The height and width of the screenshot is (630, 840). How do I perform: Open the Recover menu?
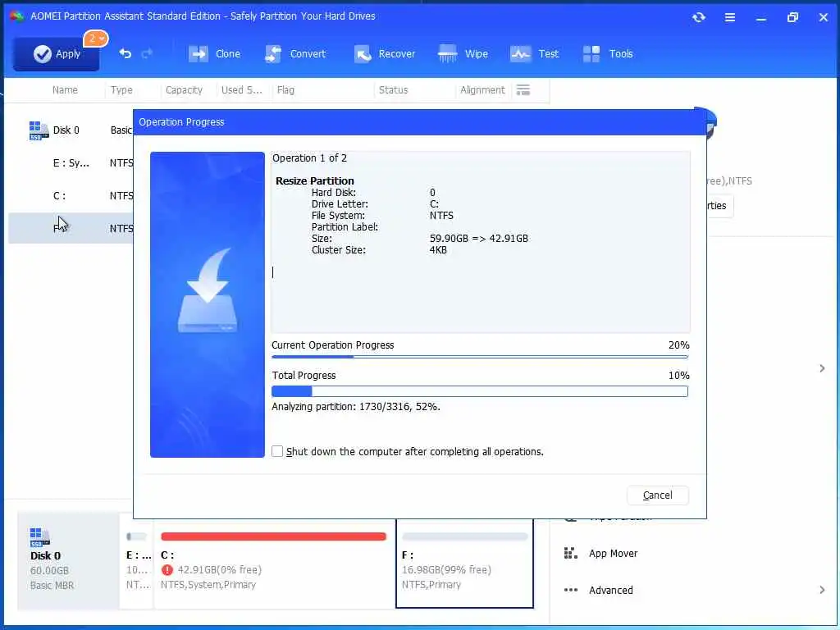[x=385, y=53]
